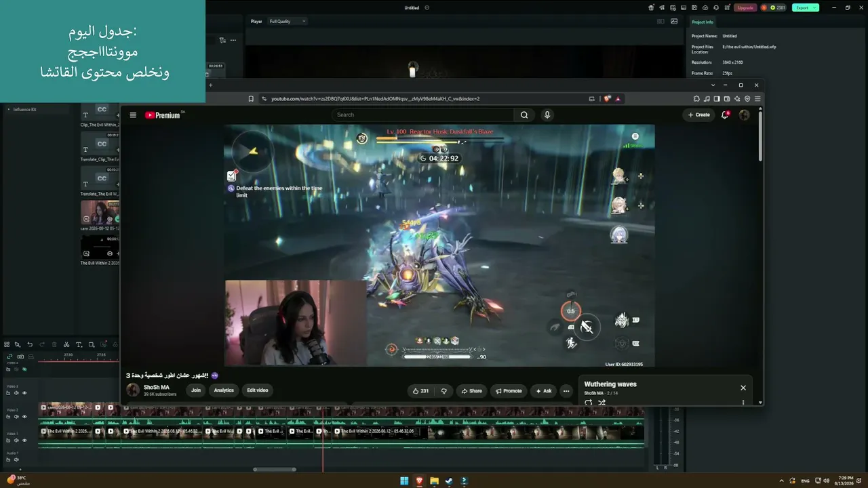The image size is (868, 488).
Task: Click the Upgrade button in Filmora
Action: [745, 7]
